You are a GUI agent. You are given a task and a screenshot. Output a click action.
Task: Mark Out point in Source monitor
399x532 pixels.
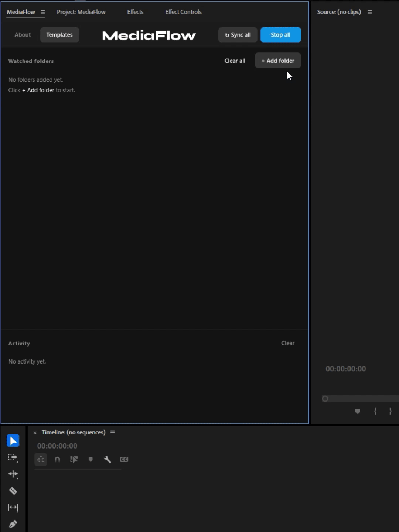click(390, 411)
